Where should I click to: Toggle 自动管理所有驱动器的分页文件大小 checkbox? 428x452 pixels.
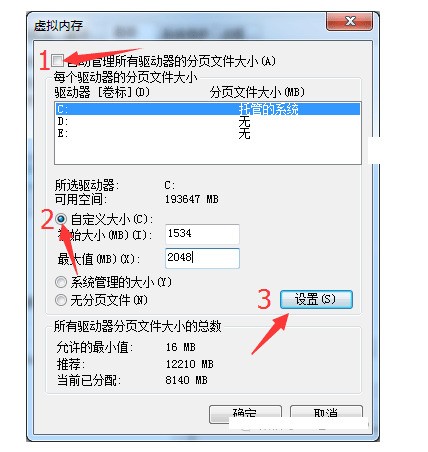pyautogui.click(x=58, y=61)
